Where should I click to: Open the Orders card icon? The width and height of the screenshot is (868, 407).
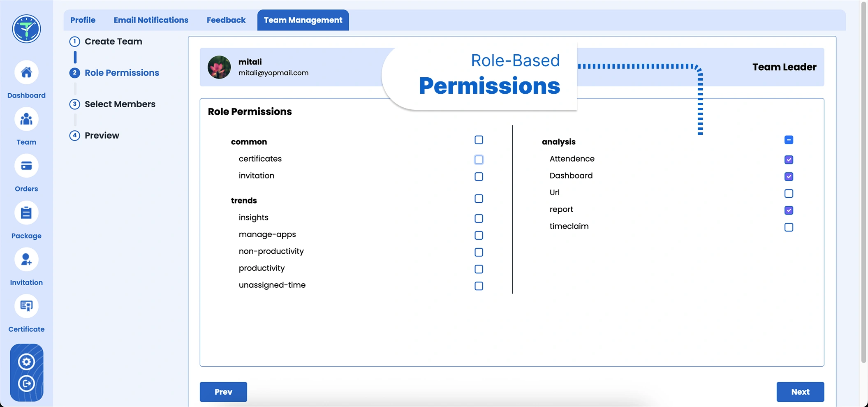[x=26, y=166]
